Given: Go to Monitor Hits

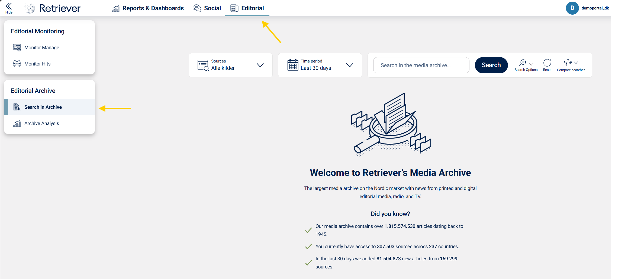Looking at the screenshot, I should tap(49, 64).
